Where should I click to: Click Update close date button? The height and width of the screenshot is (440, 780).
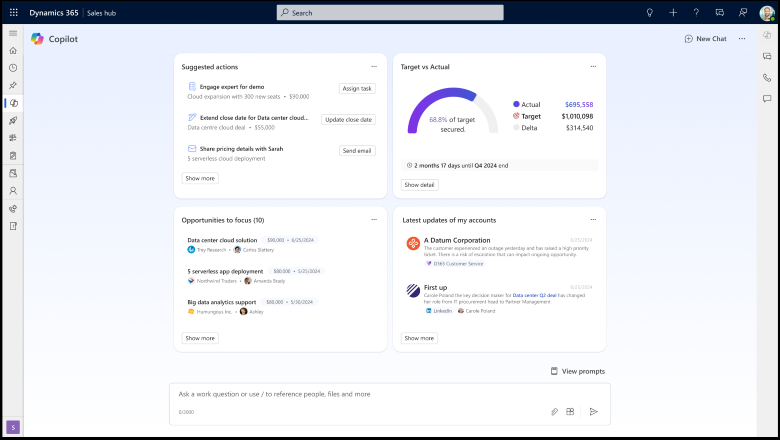coord(348,120)
